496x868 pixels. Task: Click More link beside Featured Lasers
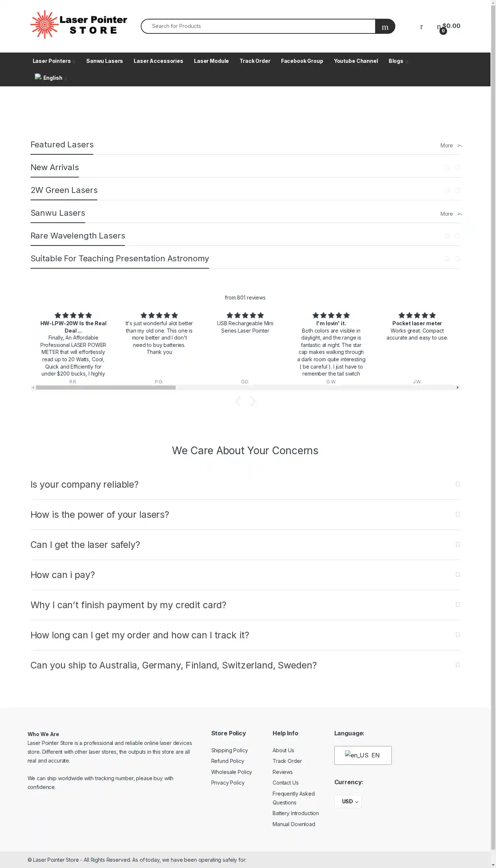click(450, 146)
